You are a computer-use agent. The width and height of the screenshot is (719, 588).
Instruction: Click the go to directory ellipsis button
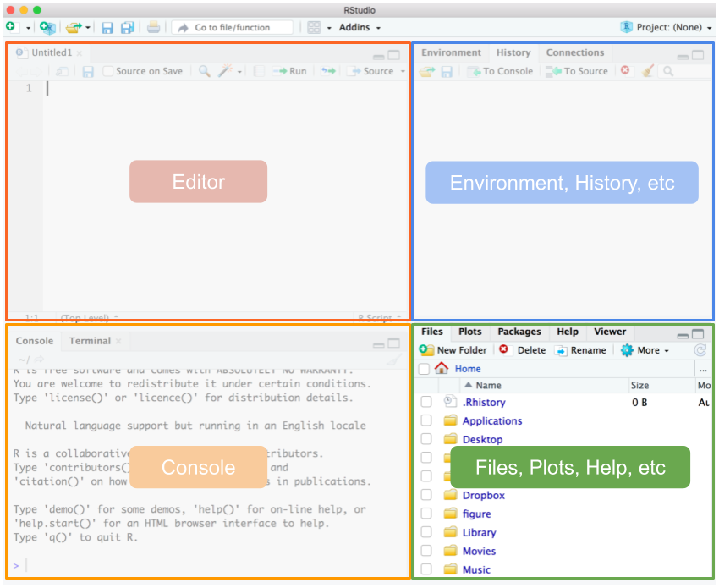point(703,369)
